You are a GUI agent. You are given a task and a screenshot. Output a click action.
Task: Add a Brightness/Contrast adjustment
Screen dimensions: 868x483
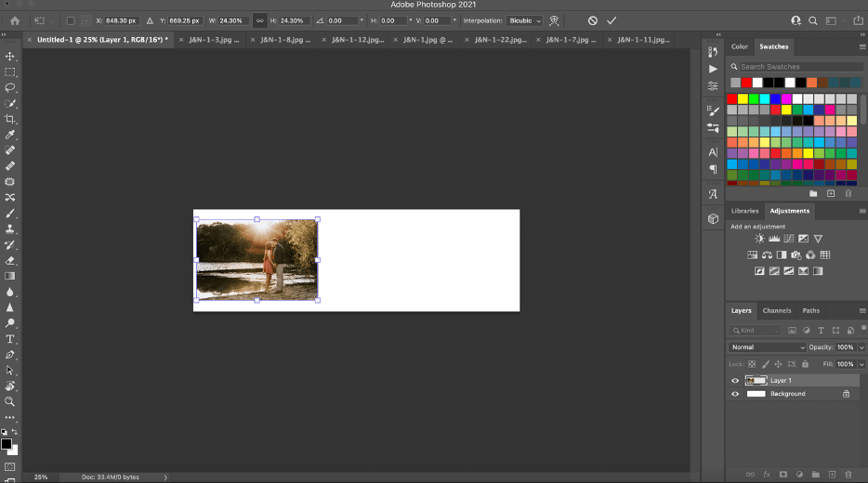tap(759, 239)
